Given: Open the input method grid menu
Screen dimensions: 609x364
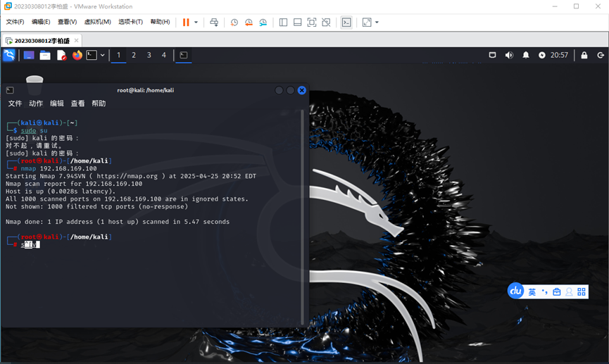Looking at the screenshot, I should [x=582, y=292].
